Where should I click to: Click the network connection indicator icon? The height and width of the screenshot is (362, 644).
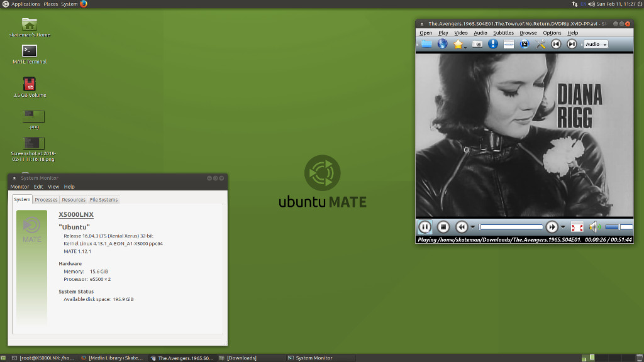[574, 4]
